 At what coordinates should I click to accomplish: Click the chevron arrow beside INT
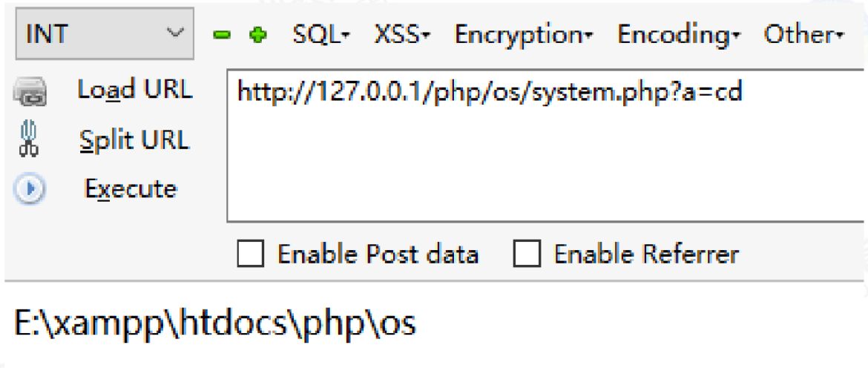click(x=174, y=33)
